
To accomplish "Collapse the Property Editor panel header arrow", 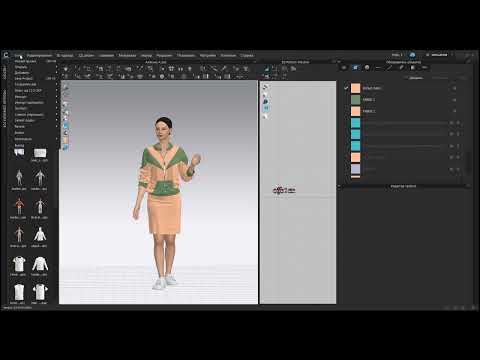I will click(339, 186).
